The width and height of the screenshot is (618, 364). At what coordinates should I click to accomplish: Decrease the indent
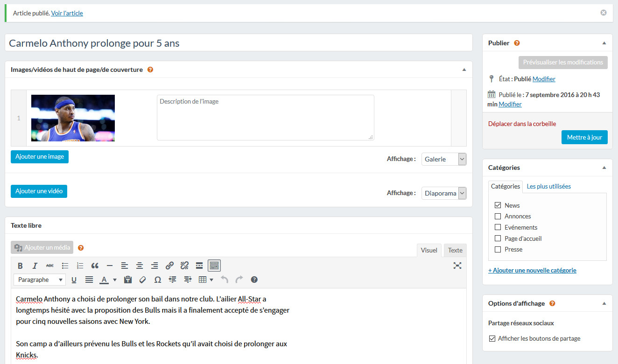tap(173, 280)
